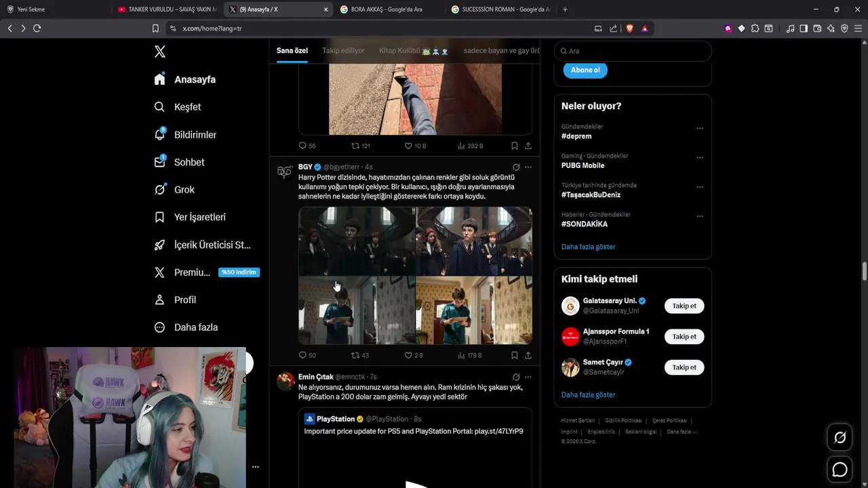Open Hizmet Şartları footer link
This screenshot has height=488, width=868.
[x=578, y=421]
